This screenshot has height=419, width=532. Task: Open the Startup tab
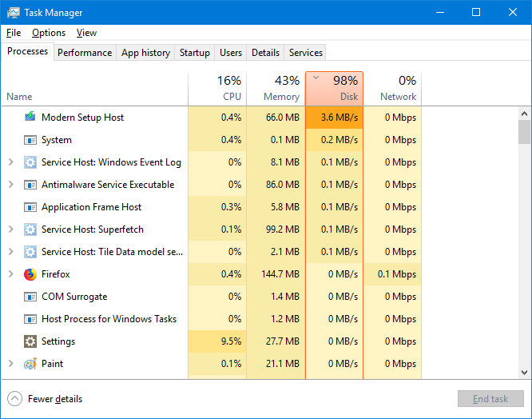(194, 53)
